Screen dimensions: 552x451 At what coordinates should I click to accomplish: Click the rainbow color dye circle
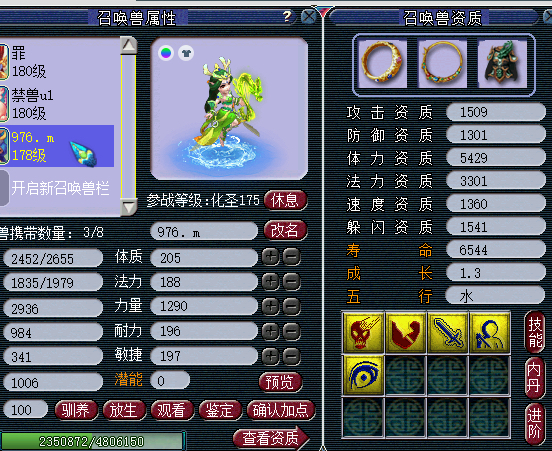(166, 53)
